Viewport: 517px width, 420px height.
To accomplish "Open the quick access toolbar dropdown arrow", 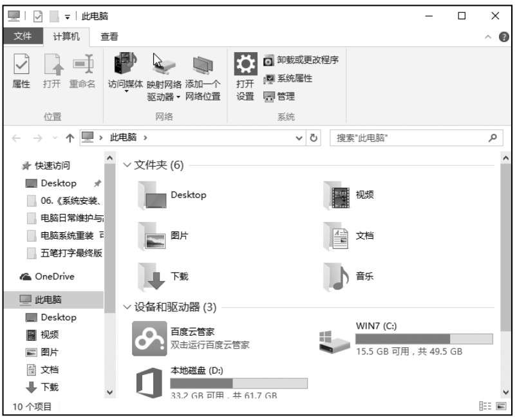I will point(67,17).
